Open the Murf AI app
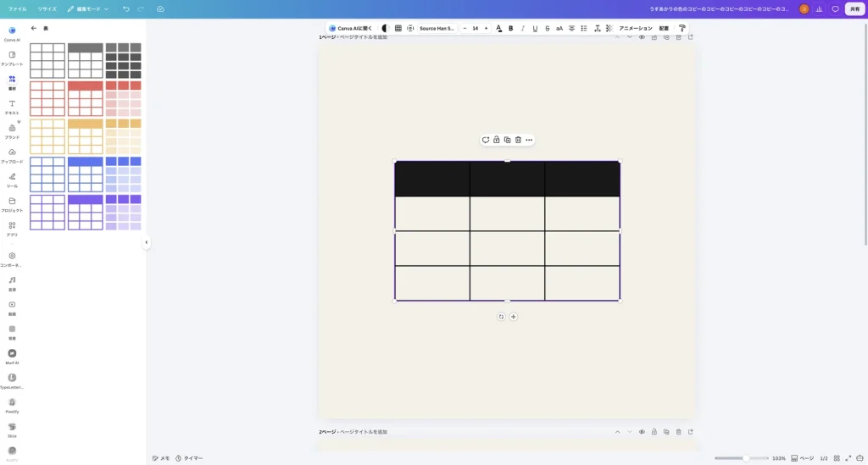This screenshot has width=868, height=465. pyautogui.click(x=12, y=356)
